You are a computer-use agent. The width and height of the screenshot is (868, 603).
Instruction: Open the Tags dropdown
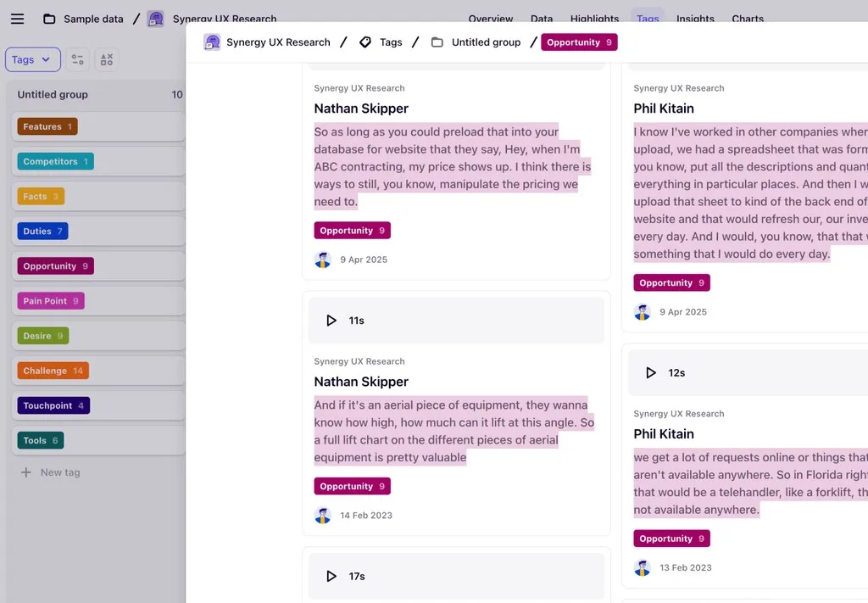pyautogui.click(x=33, y=59)
